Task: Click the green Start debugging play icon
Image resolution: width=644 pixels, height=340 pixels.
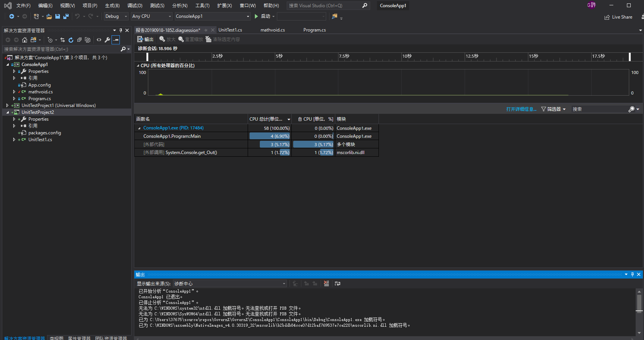Action: coord(256,16)
